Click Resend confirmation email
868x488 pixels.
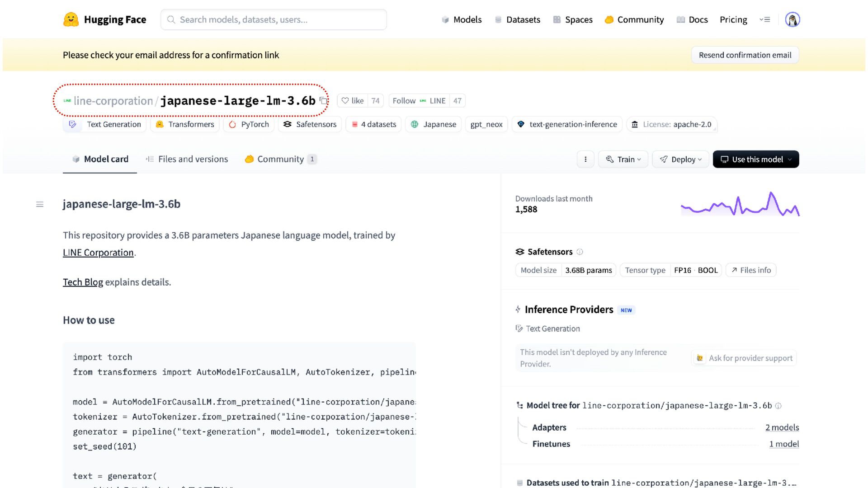click(745, 55)
